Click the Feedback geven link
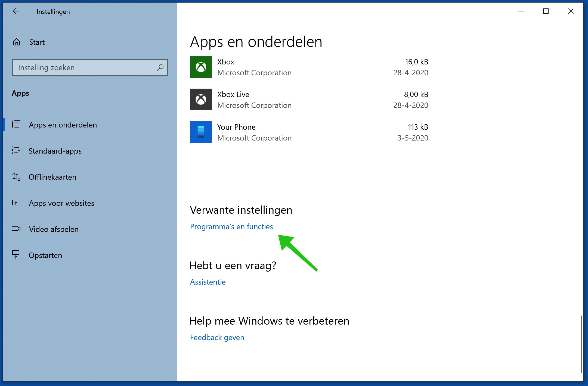The width and height of the screenshot is (588, 386). click(217, 337)
